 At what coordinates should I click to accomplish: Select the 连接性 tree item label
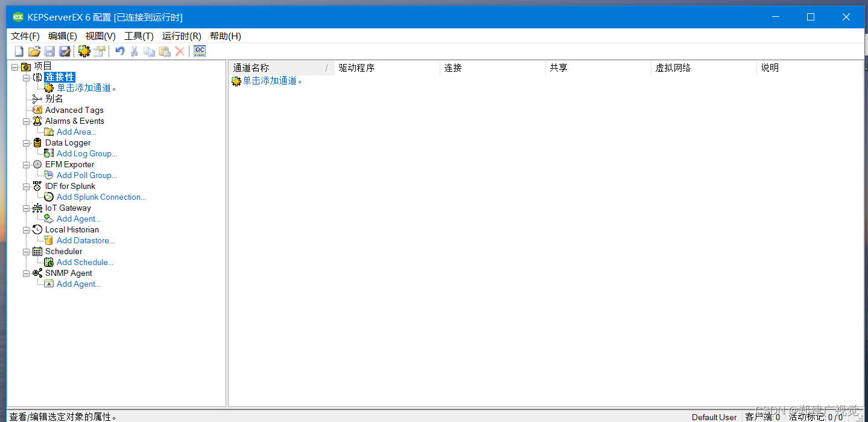pyautogui.click(x=60, y=77)
